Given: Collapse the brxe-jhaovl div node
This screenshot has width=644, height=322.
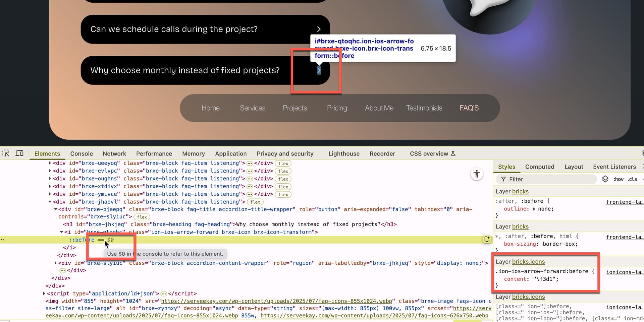Looking at the screenshot, I should [50, 202].
